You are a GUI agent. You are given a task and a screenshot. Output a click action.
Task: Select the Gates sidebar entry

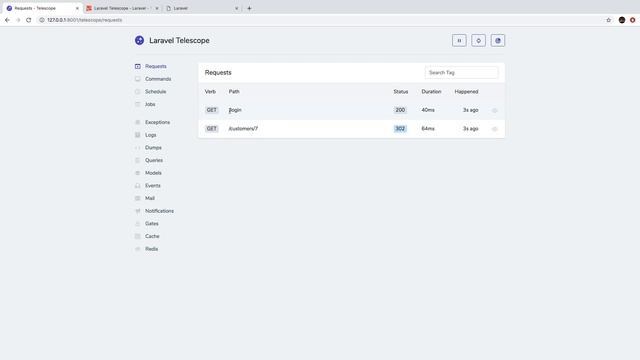151,223
